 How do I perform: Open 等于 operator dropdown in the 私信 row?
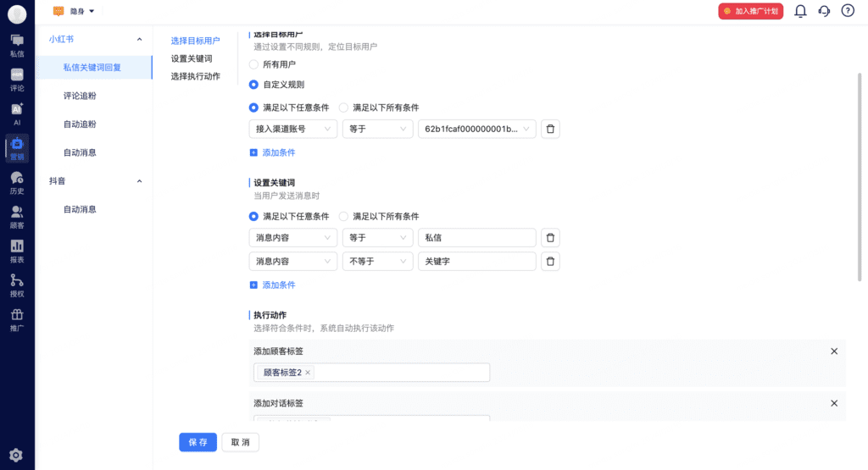click(377, 238)
